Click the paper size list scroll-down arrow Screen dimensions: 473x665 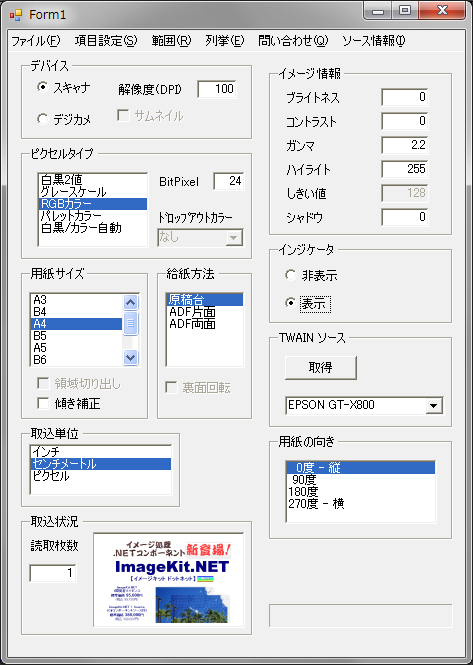pyautogui.click(x=130, y=358)
